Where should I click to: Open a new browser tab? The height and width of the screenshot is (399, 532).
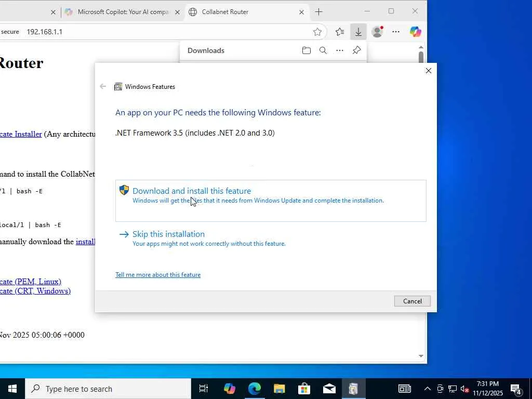(318, 12)
